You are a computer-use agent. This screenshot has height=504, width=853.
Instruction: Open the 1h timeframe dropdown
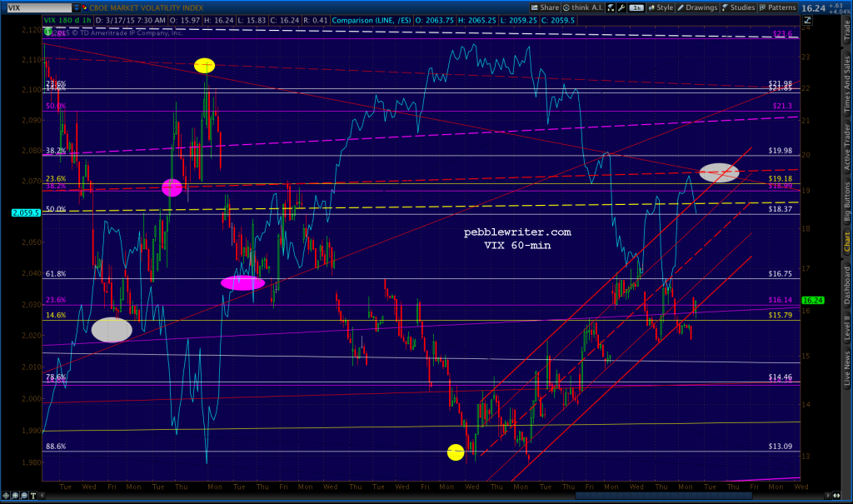(x=637, y=7)
